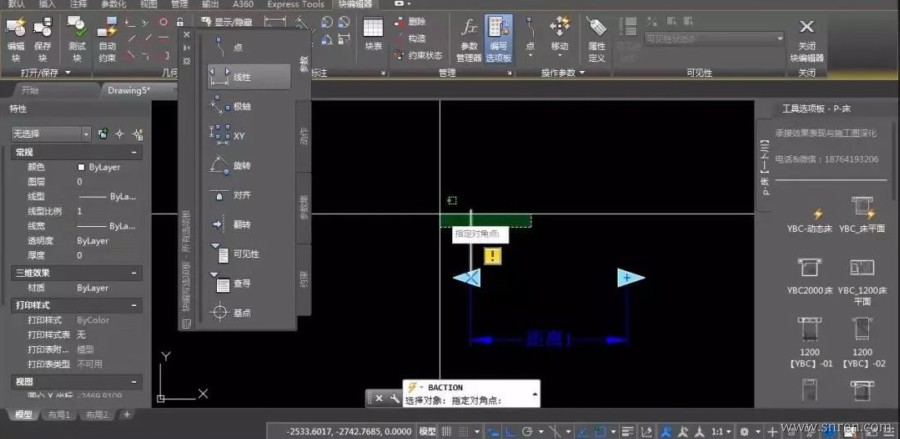Image resolution: width=900 pixels, height=439 pixels.
Task: Open the Express Tools ribbon tab
Action: click(x=296, y=4)
